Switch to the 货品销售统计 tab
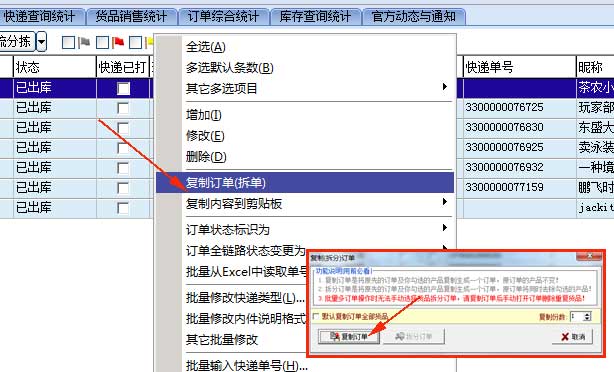Image resolution: width=614 pixels, height=372 pixels. coord(131,16)
